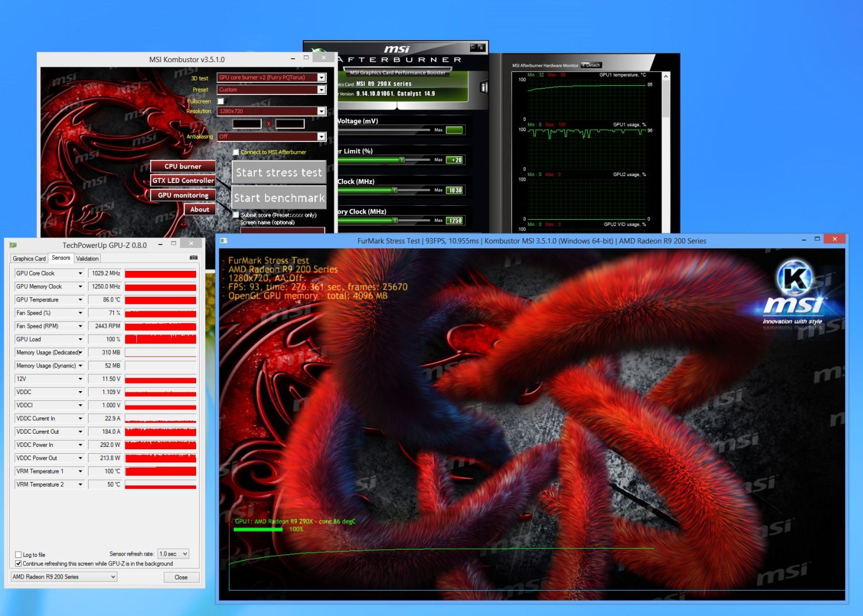Screen dimensions: 863x616
Task: Click the GPU monitoring button
Action: tap(183, 195)
